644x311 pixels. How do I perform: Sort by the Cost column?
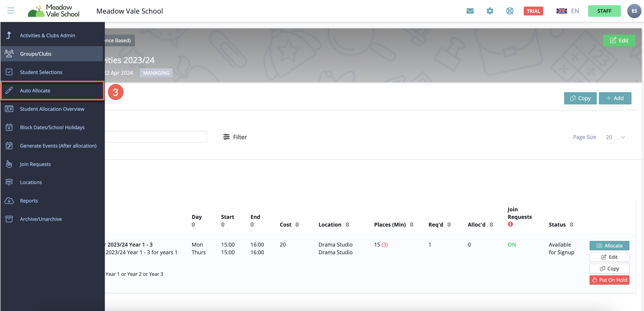(x=297, y=225)
